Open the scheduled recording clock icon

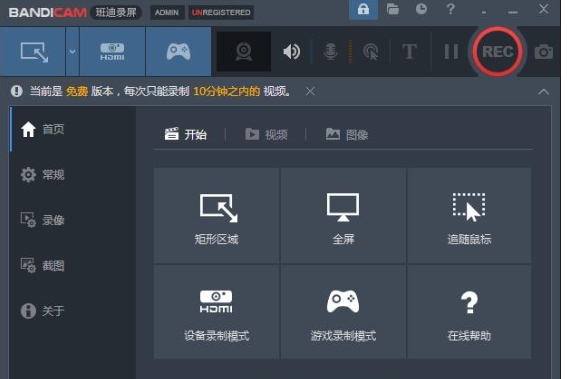tap(421, 9)
